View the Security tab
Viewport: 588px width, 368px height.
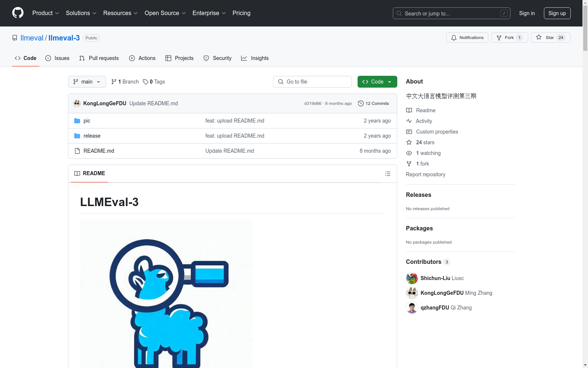[x=218, y=58]
